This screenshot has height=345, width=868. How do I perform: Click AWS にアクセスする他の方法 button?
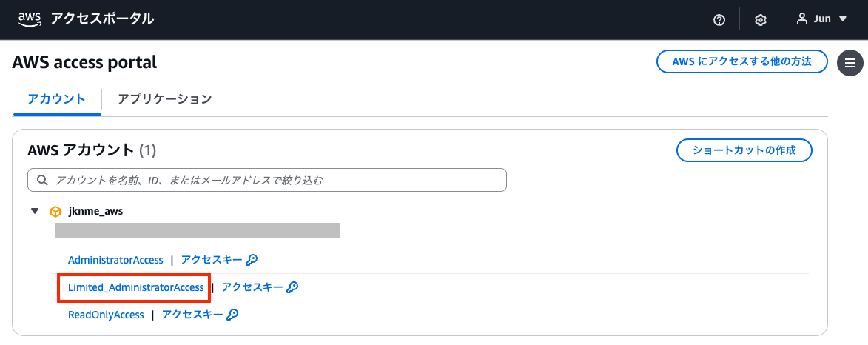[x=741, y=62]
